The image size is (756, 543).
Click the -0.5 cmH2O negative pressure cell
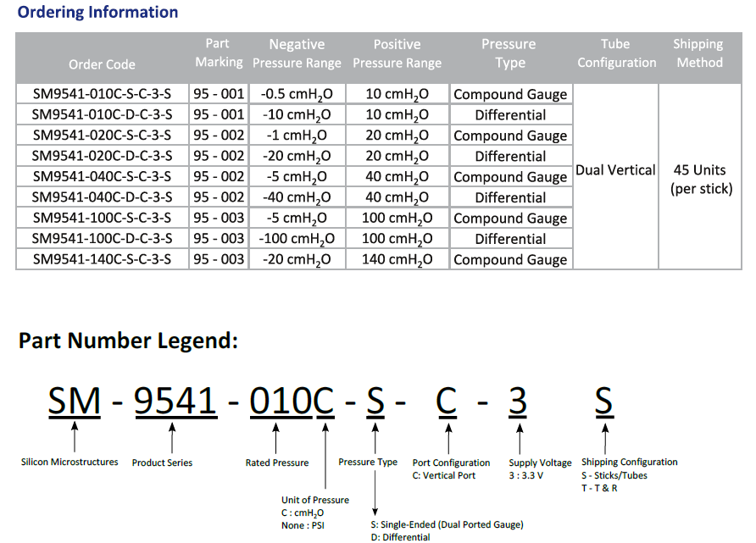pos(297,94)
